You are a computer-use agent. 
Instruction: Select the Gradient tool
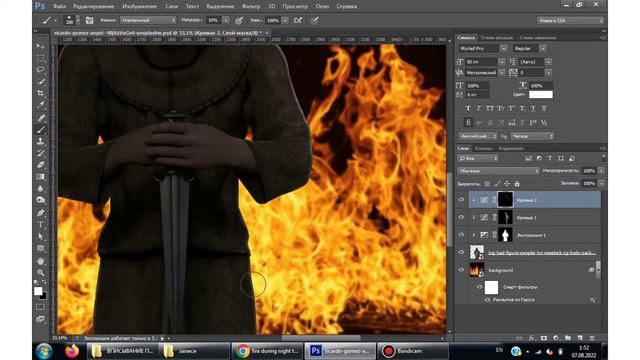[40, 177]
